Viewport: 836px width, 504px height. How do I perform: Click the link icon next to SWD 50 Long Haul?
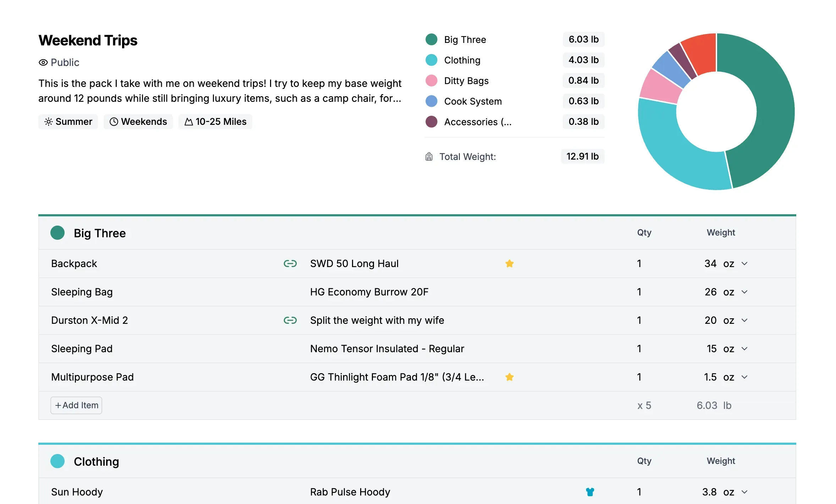pos(290,264)
